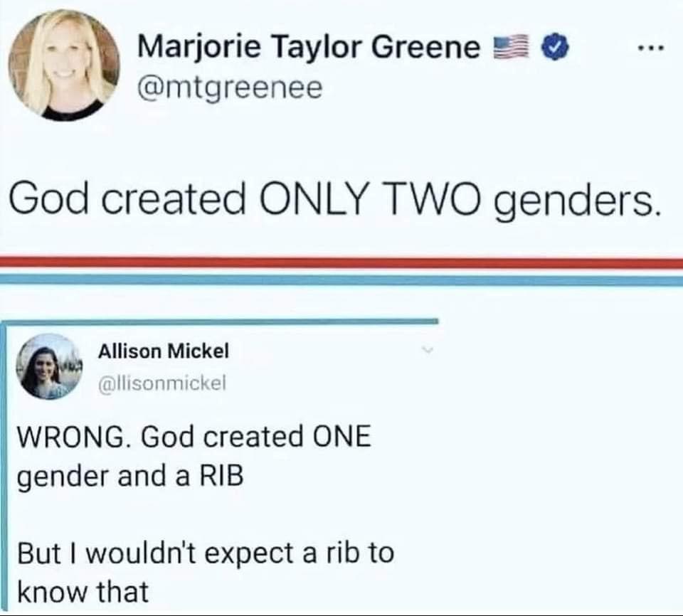
Task: Open the chevron dropdown on Allison Mickel's tweet
Action: coord(427,351)
